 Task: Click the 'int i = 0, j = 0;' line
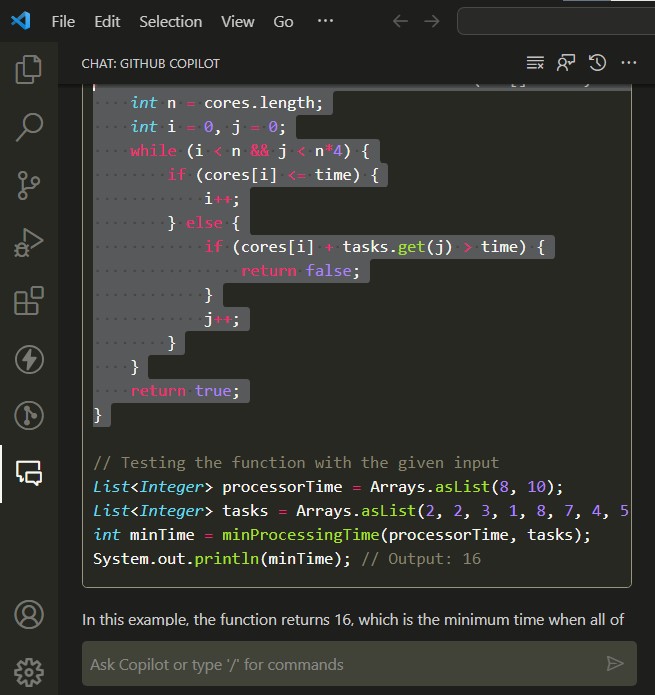(208, 127)
